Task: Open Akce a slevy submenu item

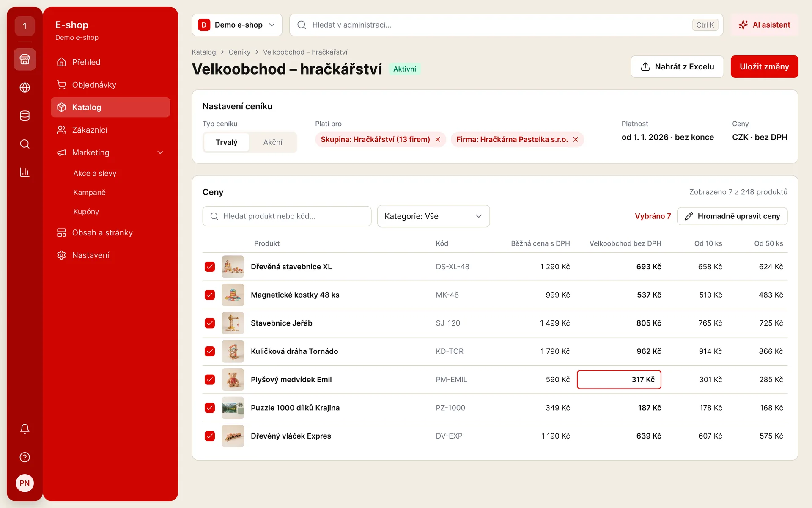Action: (95, 173)
